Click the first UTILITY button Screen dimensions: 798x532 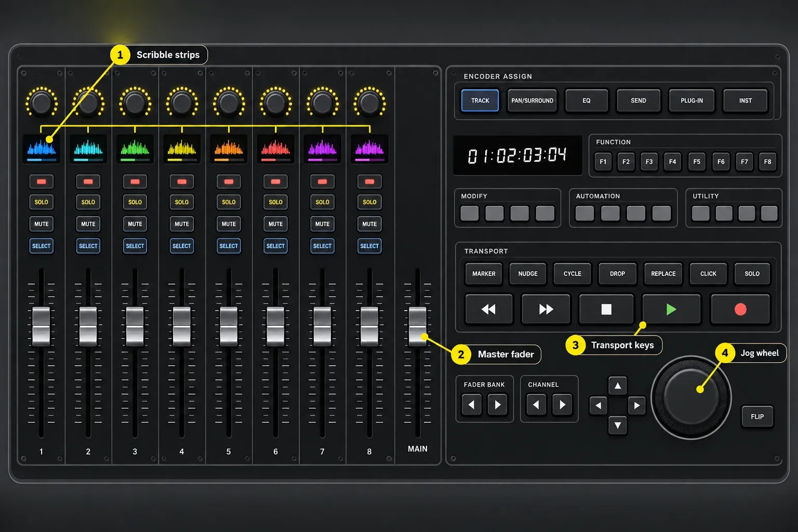pyautogui.click(x=700, y=213)
